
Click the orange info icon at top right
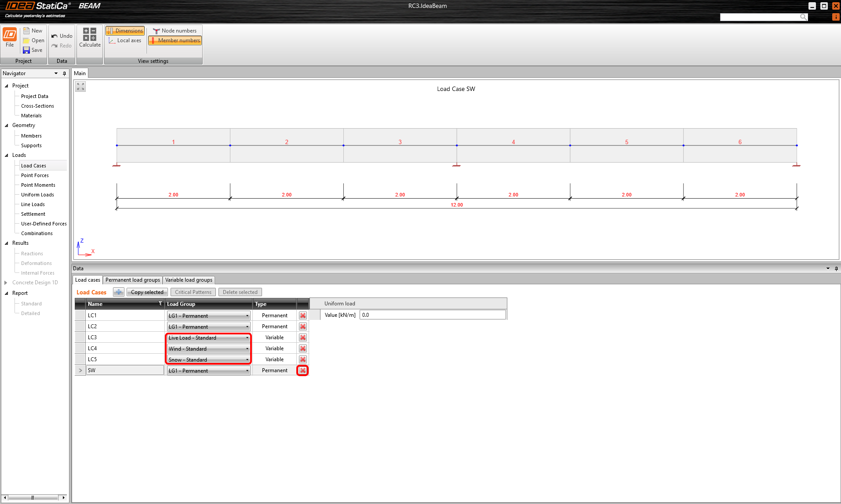pyautogui.click(x=835, y=17)
